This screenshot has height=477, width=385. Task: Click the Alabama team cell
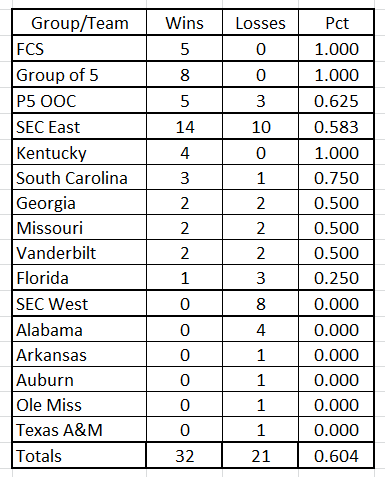(79, 329)
